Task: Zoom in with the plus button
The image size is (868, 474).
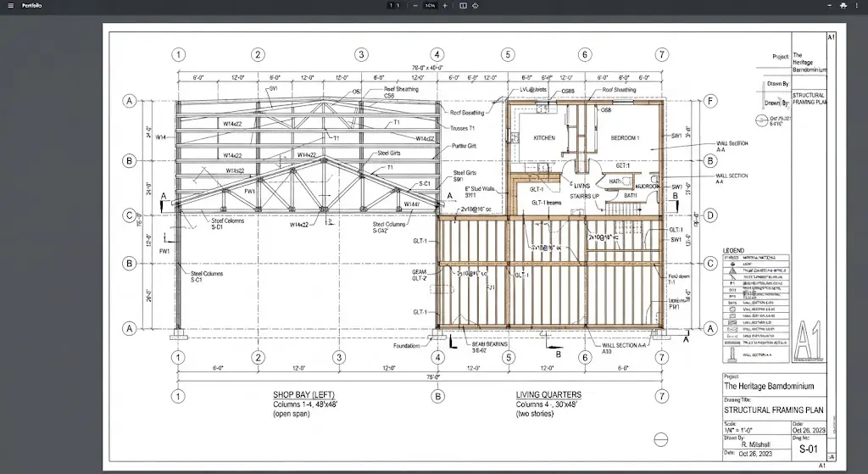Action: pos(444,6)
